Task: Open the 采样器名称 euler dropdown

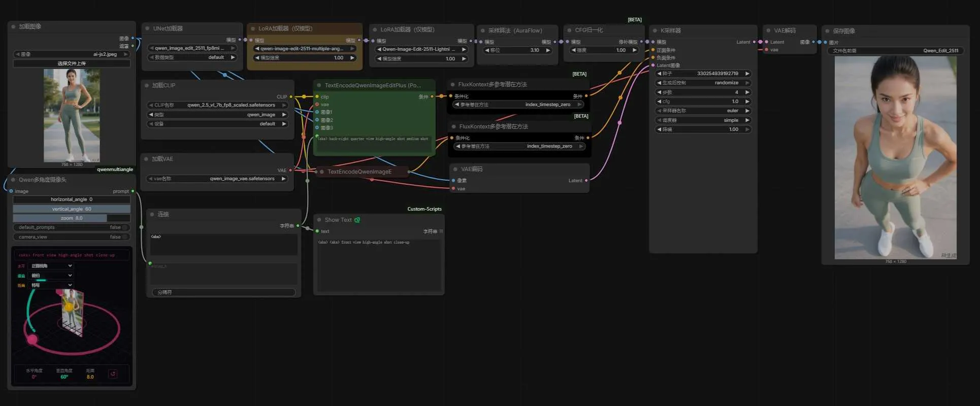Action: [x=703, y=111]
